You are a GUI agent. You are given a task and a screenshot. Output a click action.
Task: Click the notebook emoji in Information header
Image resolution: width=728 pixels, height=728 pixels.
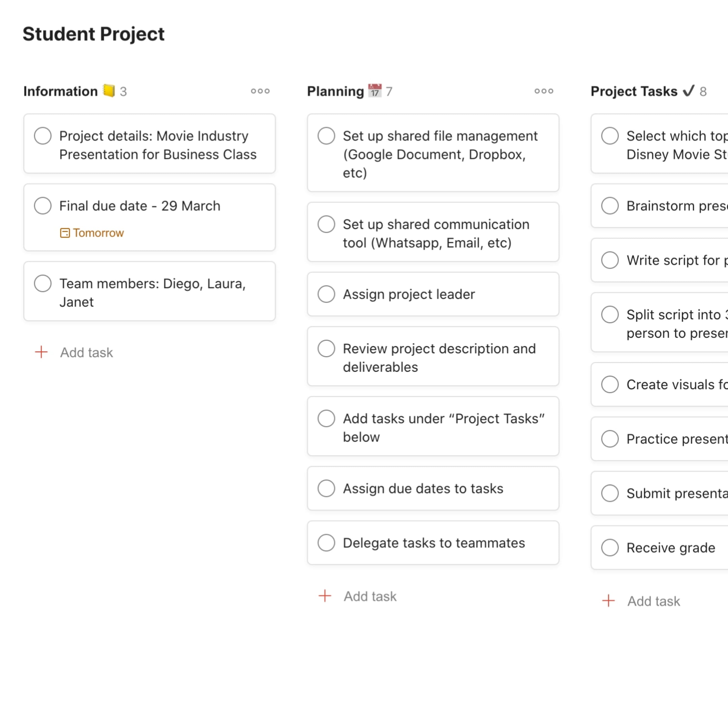108,90
